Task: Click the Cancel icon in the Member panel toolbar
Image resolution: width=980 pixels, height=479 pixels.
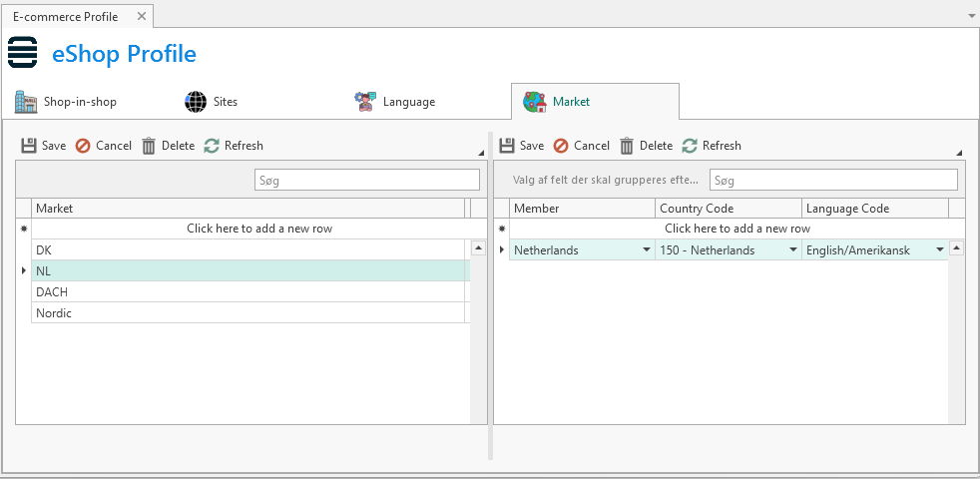Action: click(x=561, y=146)
